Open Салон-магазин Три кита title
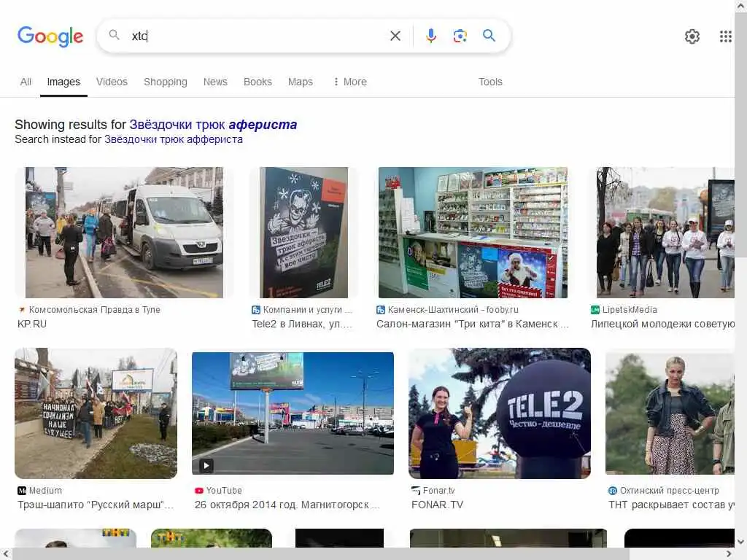The image size is (747, 560). 472,324
